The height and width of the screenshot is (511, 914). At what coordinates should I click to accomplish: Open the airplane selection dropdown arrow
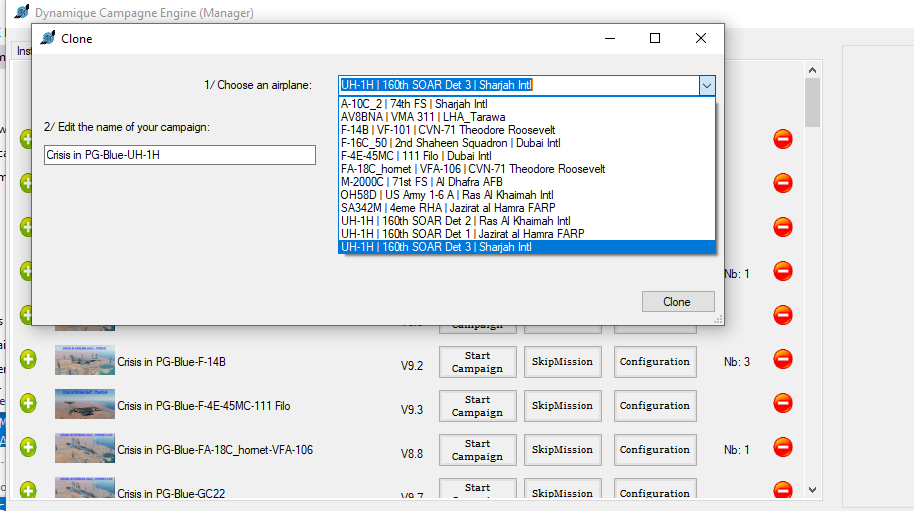[707, 86]
